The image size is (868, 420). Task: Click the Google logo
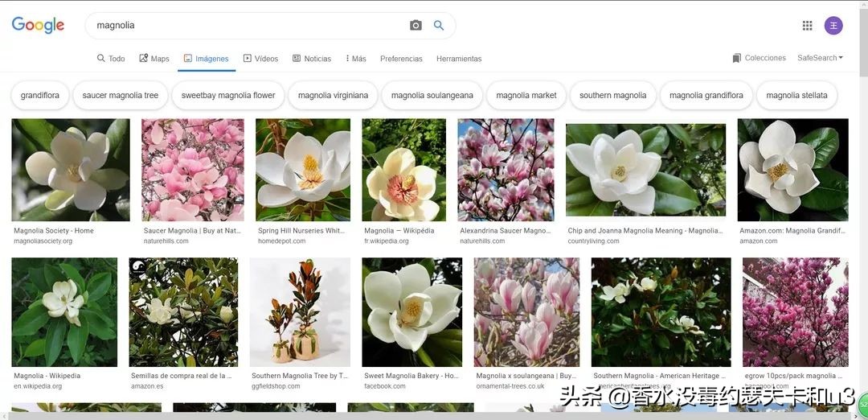pyautogui.click(x=39, y=25)
